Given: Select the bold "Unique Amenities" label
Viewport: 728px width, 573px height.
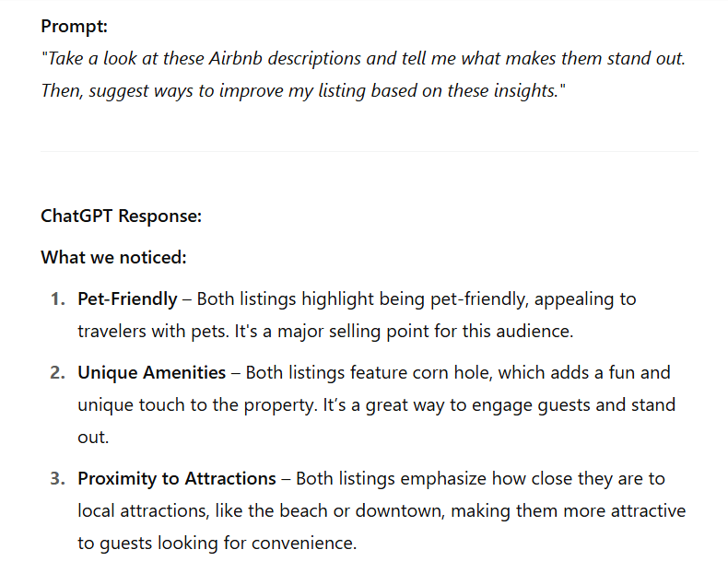Looking at the screenshot, I should [x=152, y=372].
